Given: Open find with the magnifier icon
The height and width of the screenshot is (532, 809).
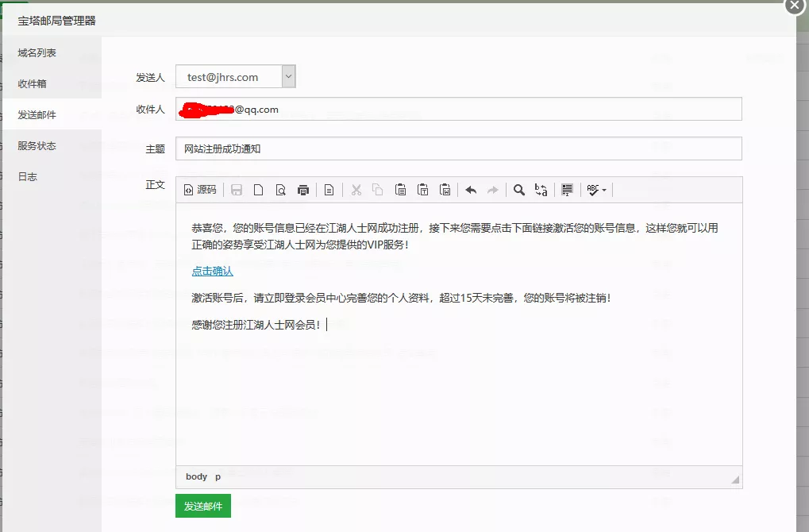Looking at the screenshot, I should coord(518,189).
